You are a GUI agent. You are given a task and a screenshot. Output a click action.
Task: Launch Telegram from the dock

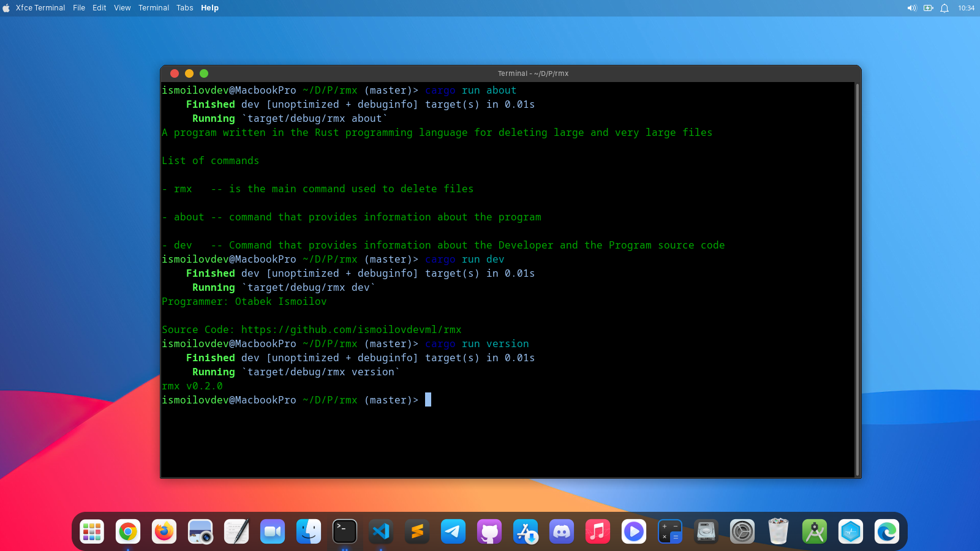(453, 531)
